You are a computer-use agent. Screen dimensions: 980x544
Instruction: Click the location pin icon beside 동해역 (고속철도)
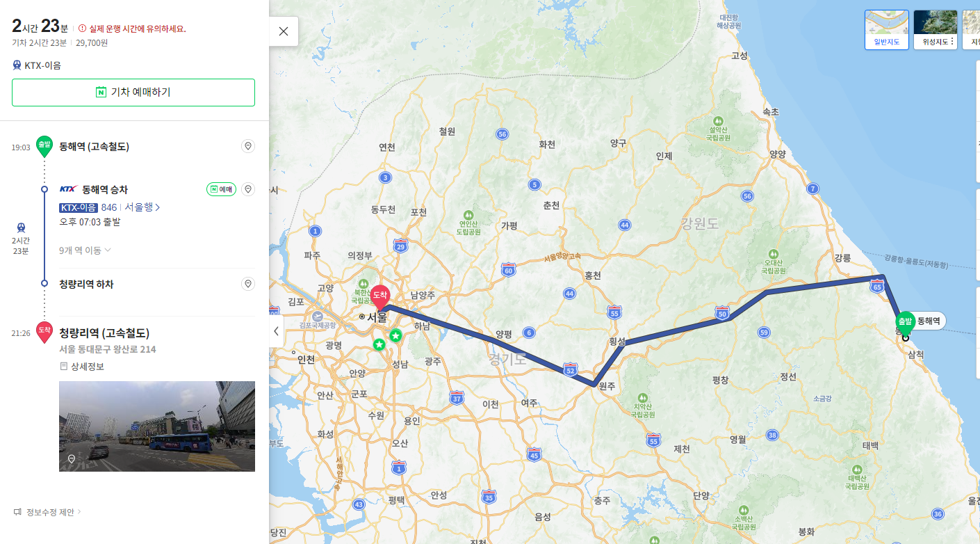coord(248,146)
